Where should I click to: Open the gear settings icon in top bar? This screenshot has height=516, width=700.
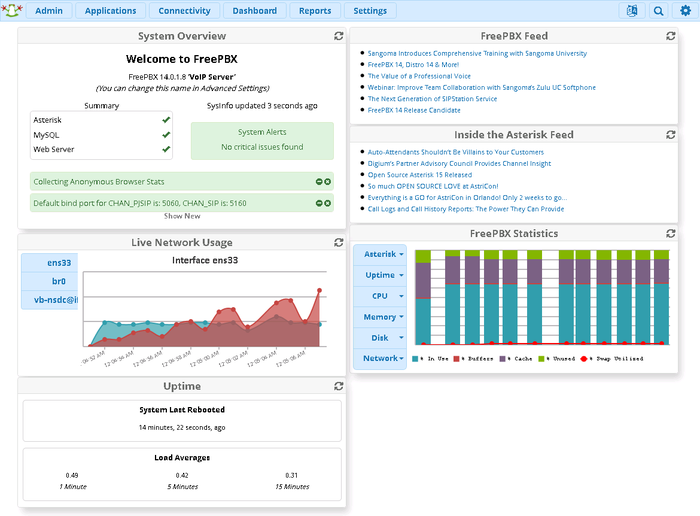685,11
